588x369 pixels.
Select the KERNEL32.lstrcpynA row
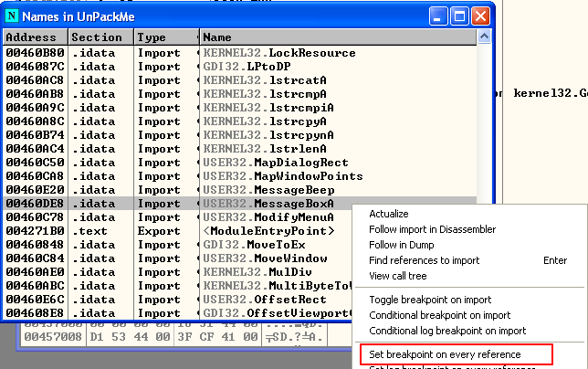[239, 134]
